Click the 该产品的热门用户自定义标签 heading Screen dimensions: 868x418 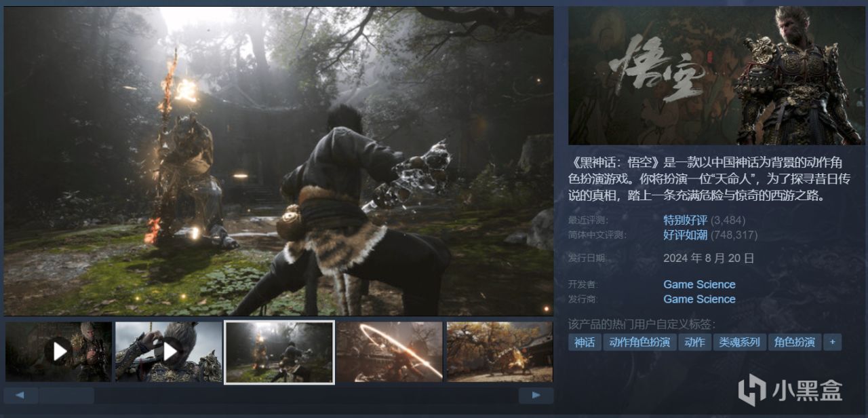pos(642,324)
